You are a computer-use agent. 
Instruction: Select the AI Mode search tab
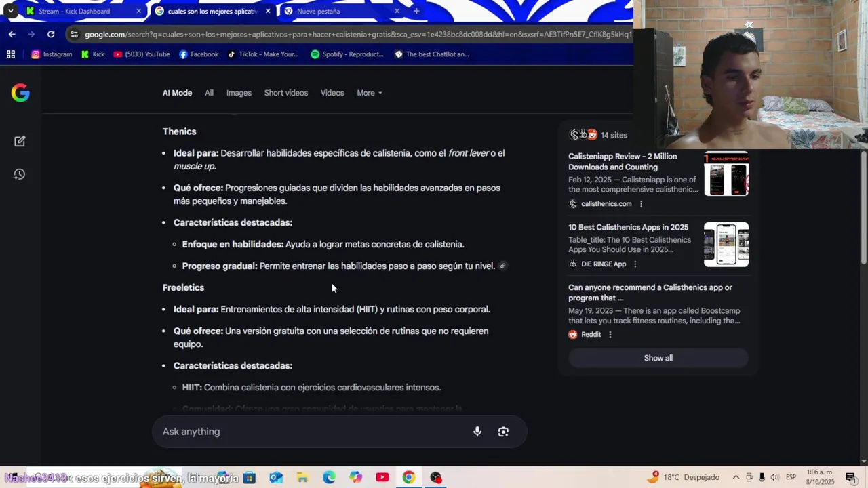click(177, 93)
